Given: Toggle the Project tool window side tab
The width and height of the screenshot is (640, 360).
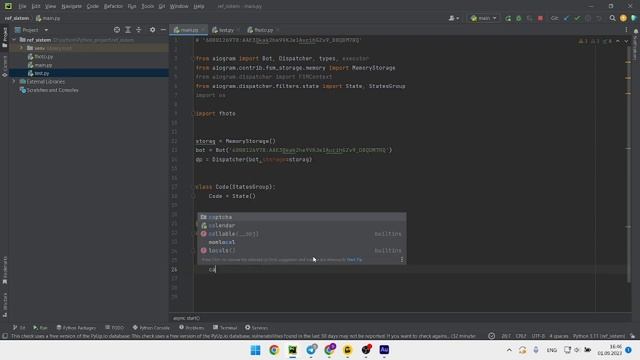Looking at the screenshot, I should point(4,37).
